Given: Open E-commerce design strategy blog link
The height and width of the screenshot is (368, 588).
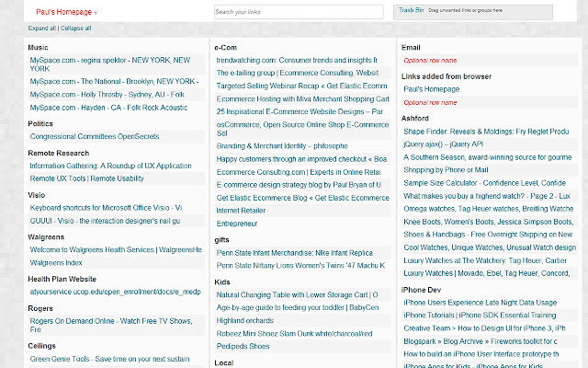Looking at the screenshot, I should (299, 185).
